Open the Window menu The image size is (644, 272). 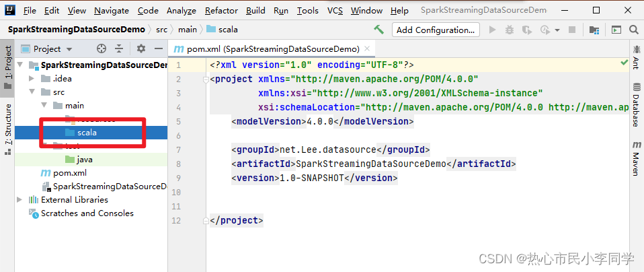pyautogui.click(x=367, y=10)
